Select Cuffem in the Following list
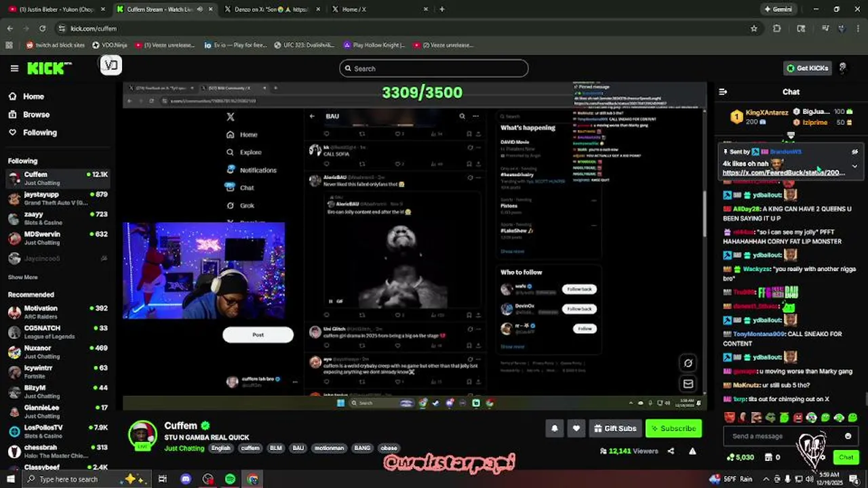868x488 pixels. (58, 179)
